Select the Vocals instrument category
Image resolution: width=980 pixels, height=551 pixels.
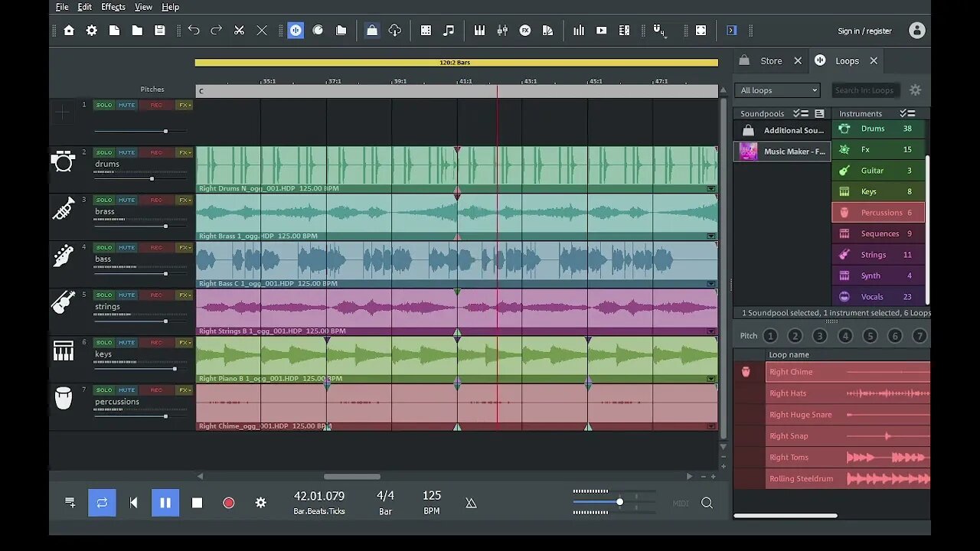872,297
